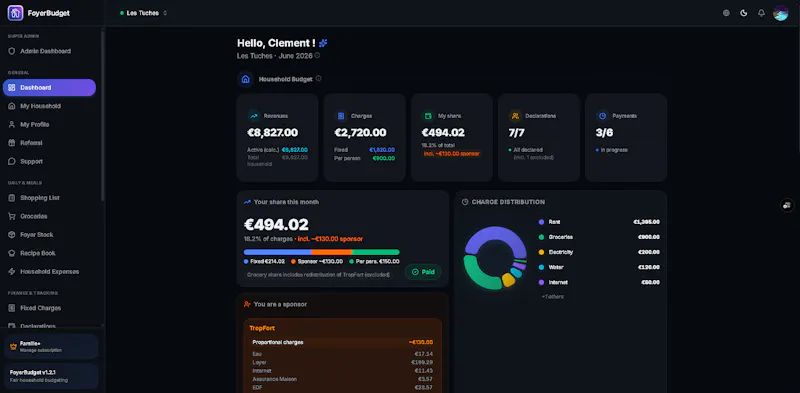The height and width of the screenshot is (393, 800).
Task: Open the Revenues card
Action: click(277, 137)
